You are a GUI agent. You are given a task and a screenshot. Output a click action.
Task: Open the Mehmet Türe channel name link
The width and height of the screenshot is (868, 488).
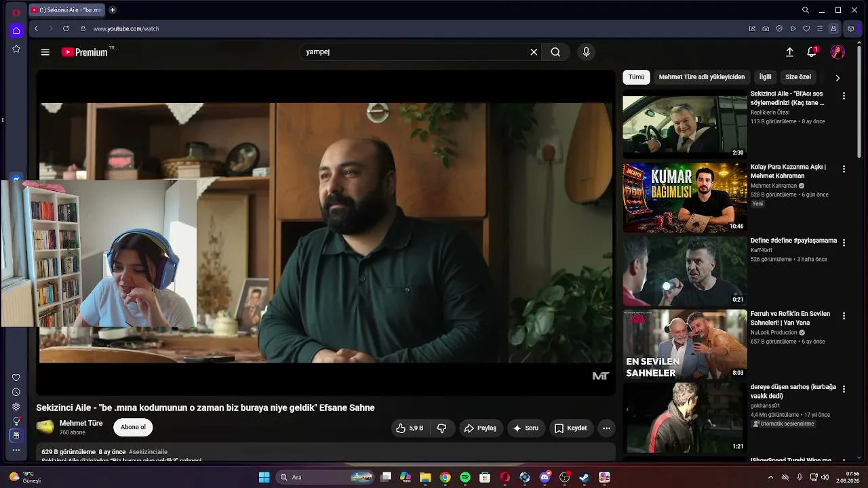(x=81, y=423)
